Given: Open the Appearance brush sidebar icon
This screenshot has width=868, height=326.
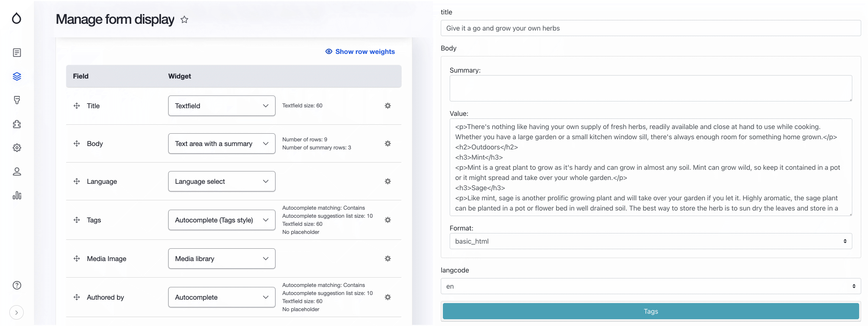Looking at the screenshot, I should point(17,100).
